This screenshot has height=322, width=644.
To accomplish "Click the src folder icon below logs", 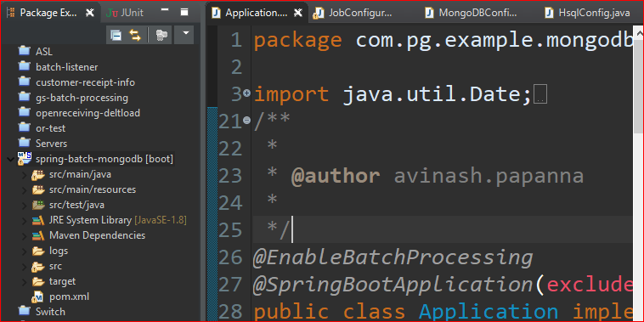I will tap(38, 267).
